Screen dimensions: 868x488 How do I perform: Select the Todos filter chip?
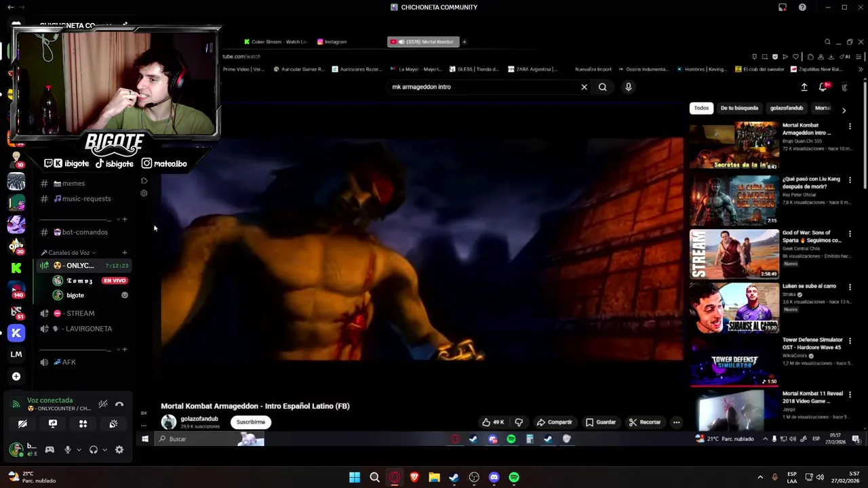point(701,108)
